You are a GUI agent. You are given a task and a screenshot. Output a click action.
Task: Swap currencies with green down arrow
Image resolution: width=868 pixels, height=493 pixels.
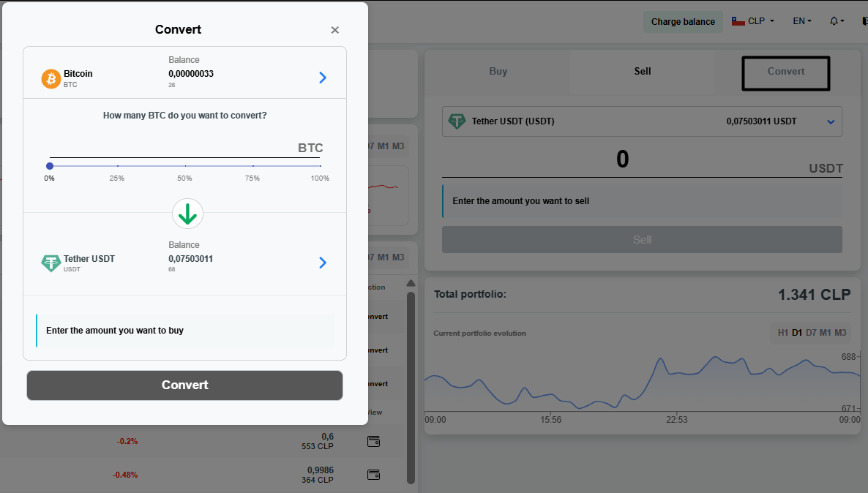[187, 214]
